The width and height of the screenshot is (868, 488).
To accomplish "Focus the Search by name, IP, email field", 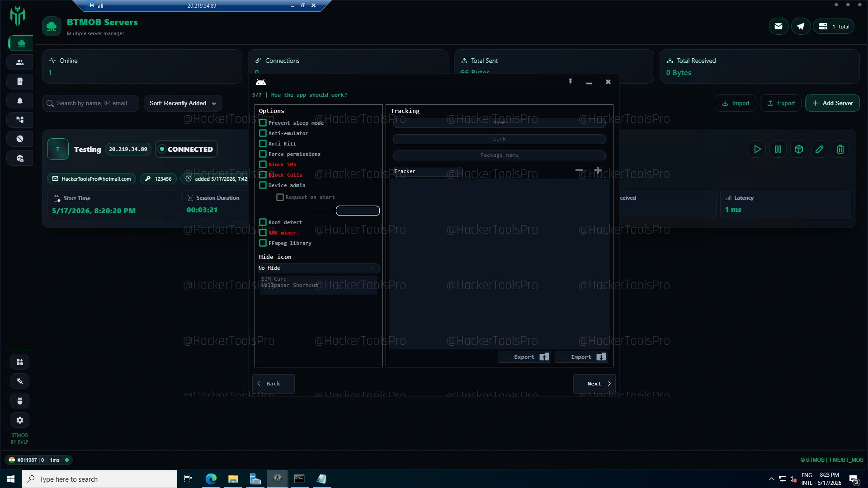I will pos(90,103).
